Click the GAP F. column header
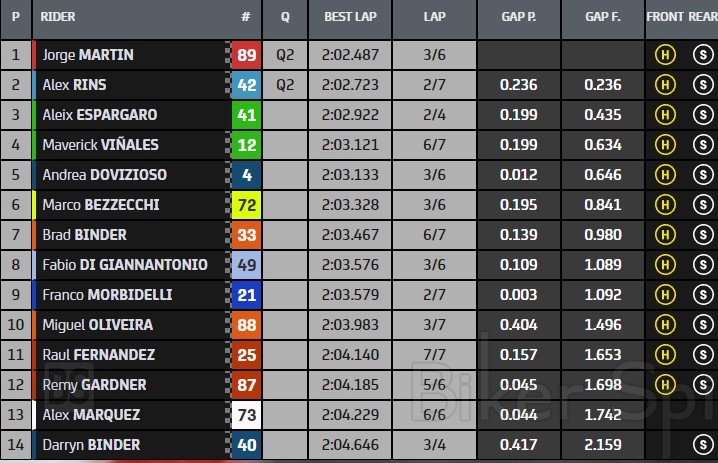This screenshot has width=718, height=463. (602, 17)
